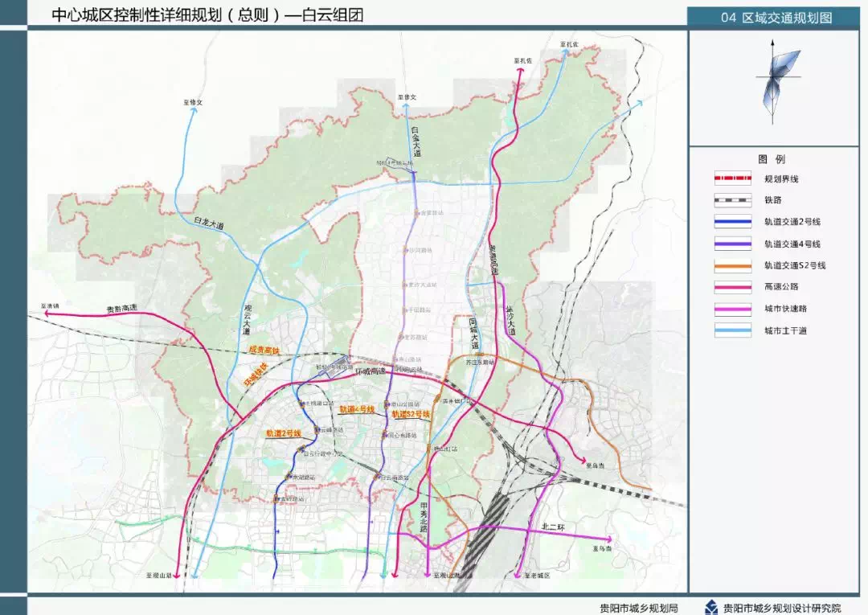Click the 轨道交通2号线 blue legend swatch
This screenshot has width=868, height=615.
pyautogui.click(x=732, y=222)
